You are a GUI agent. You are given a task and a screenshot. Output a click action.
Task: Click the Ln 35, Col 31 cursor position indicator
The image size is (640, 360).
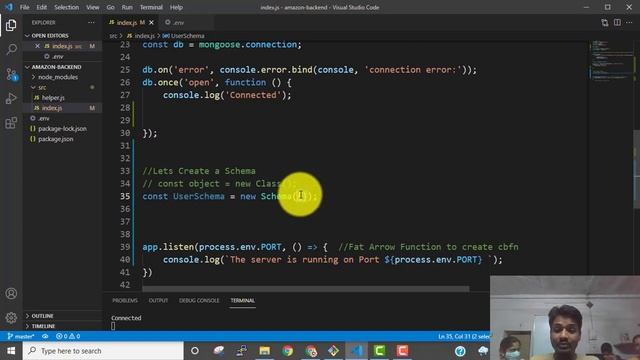pyautogui.click(x=463, y=336)
